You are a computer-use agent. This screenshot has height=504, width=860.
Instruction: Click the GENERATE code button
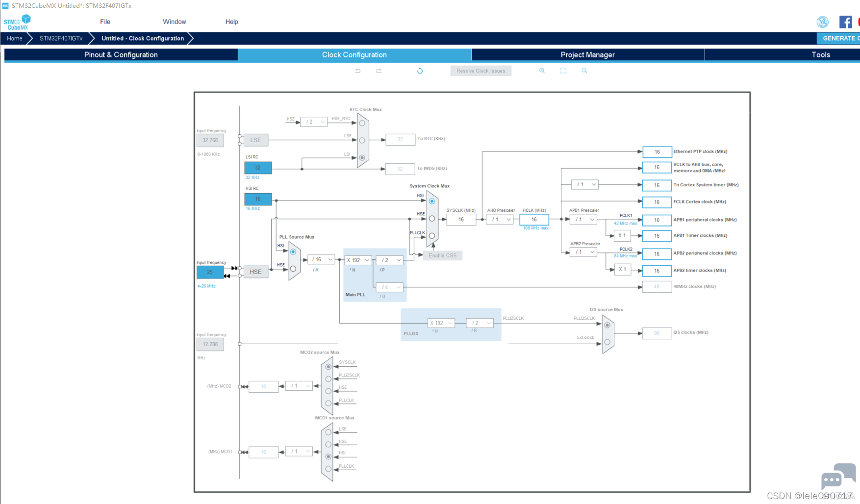click(x=838, y=38)
